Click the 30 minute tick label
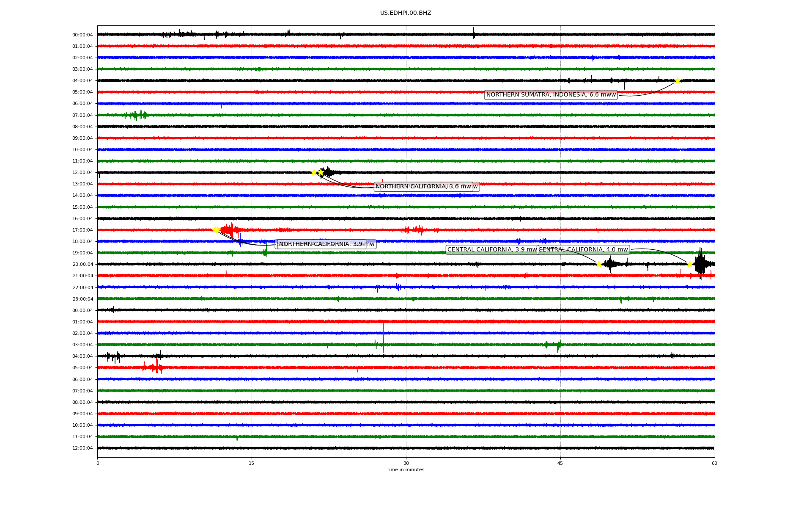Screen dimensions: 812x508 coord(406,463)
